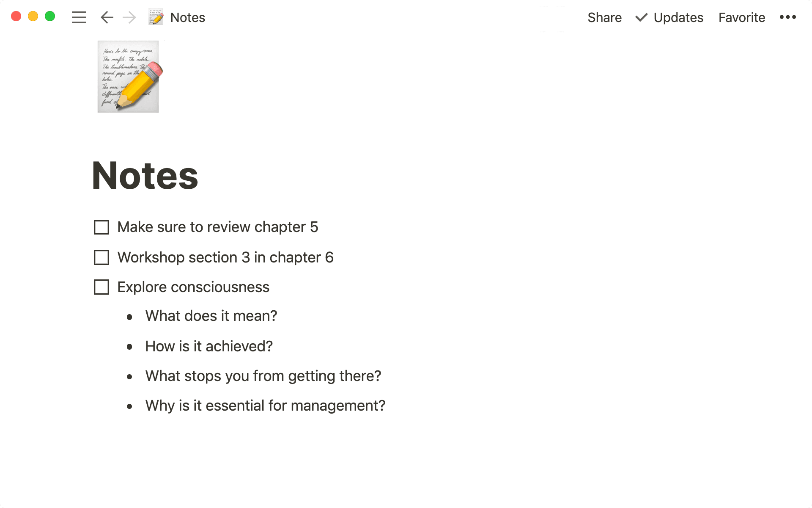The width and height of the screenshot is (812, 508).
Task: Click 'Why is it essential for management?'
Action: coord(265,406)
